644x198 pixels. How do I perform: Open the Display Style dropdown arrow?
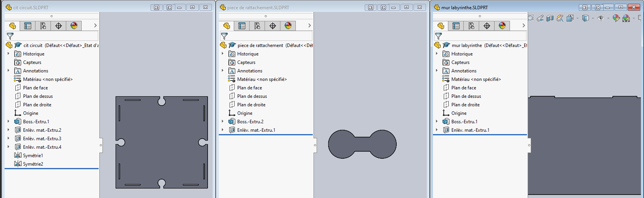tap(593, 18)
